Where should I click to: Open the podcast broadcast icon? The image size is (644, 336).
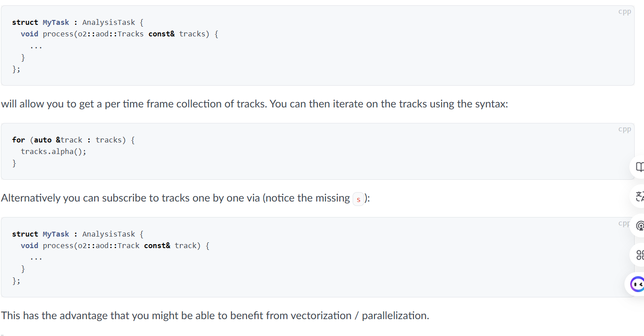click(639, 225)
